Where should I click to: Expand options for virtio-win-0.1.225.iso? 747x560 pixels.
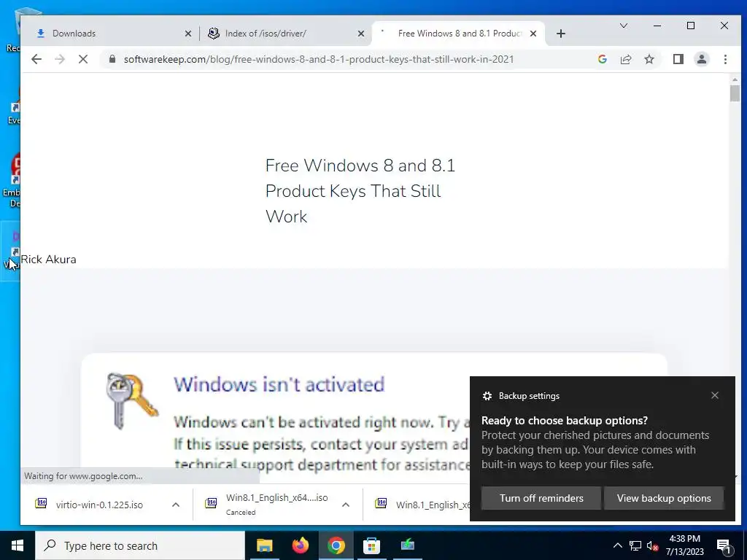(x=175, y=505)
